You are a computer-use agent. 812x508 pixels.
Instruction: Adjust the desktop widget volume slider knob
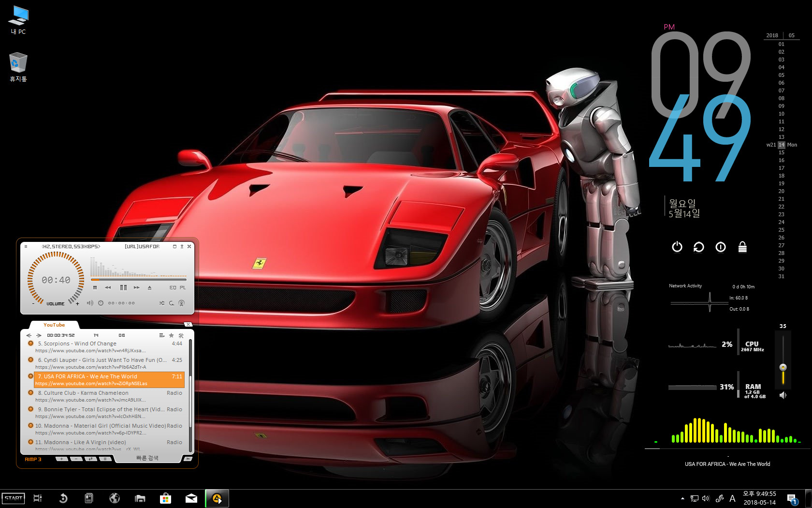(x=783, y=367)
